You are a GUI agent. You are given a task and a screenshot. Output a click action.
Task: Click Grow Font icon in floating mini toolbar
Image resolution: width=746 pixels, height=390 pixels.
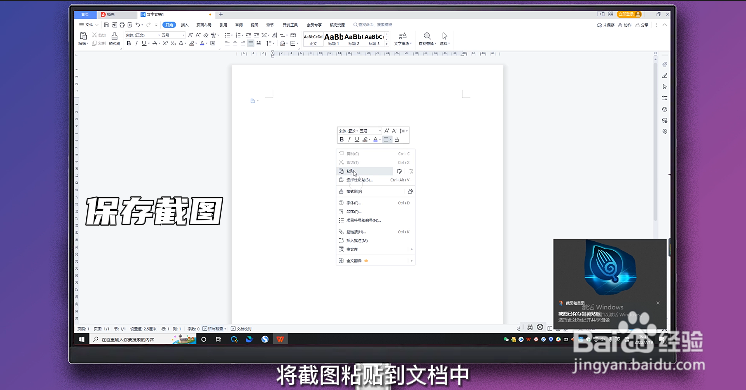point(387,130)
